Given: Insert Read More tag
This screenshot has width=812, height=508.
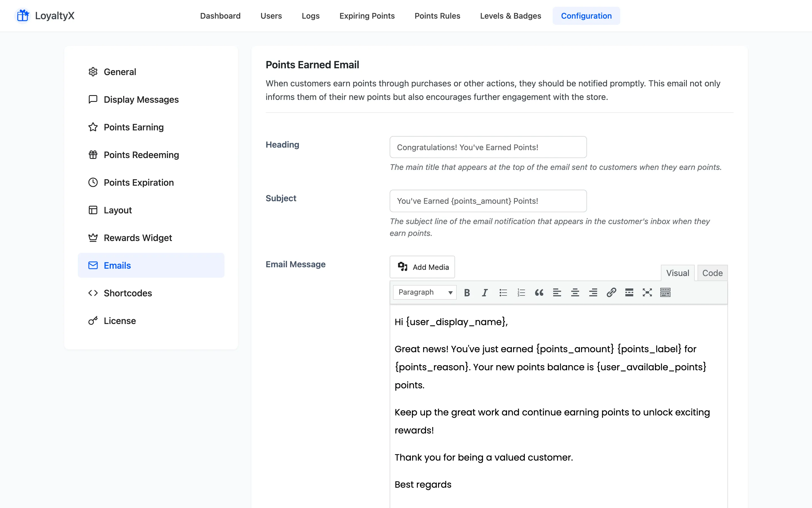Looking at the screenshot, I should [x=629, y=292].
